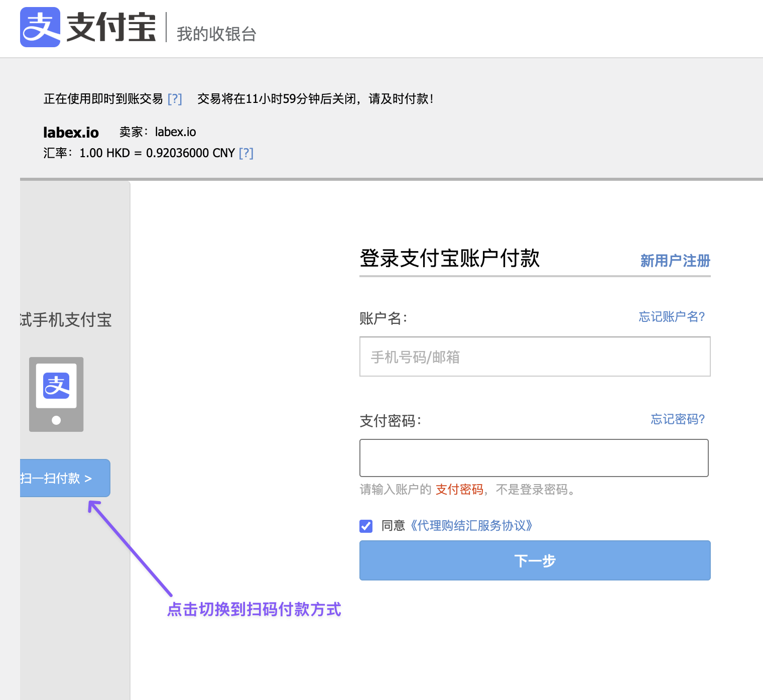Click the 下一步 button

(535, 560)
